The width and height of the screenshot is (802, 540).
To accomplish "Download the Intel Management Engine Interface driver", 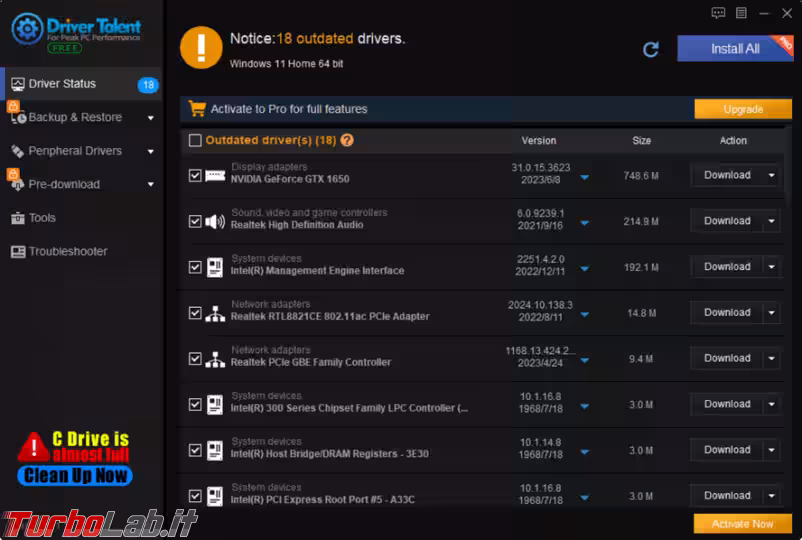I will click(x=727, y=267).
